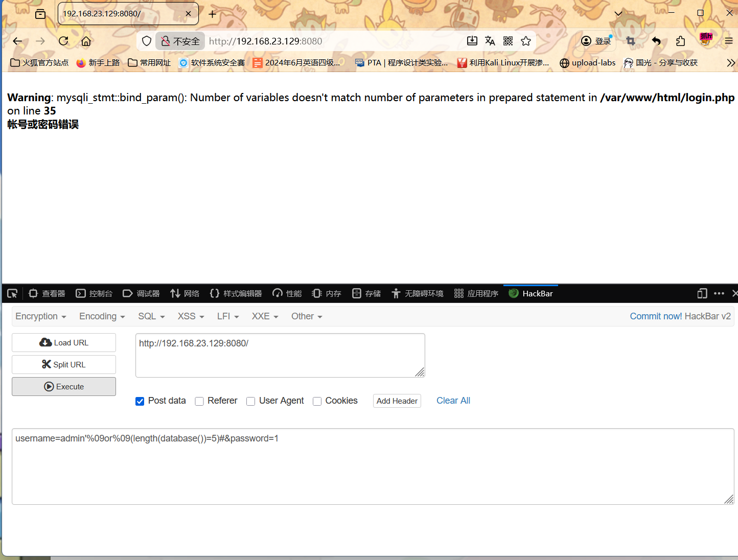Expand the XSS payload dropdown
This screenshot has width=738, height=560.
191,316
